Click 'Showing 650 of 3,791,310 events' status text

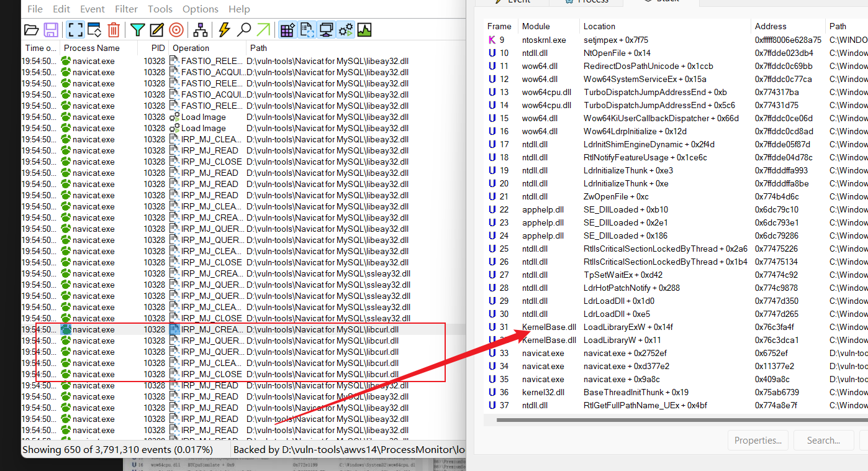pos(117,449)
